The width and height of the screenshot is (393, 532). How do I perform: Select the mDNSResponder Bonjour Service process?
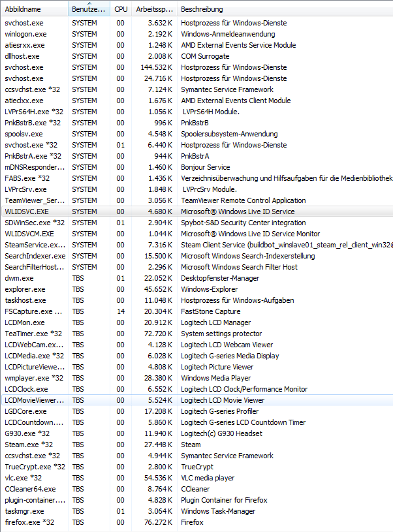(x=197, y=167)
